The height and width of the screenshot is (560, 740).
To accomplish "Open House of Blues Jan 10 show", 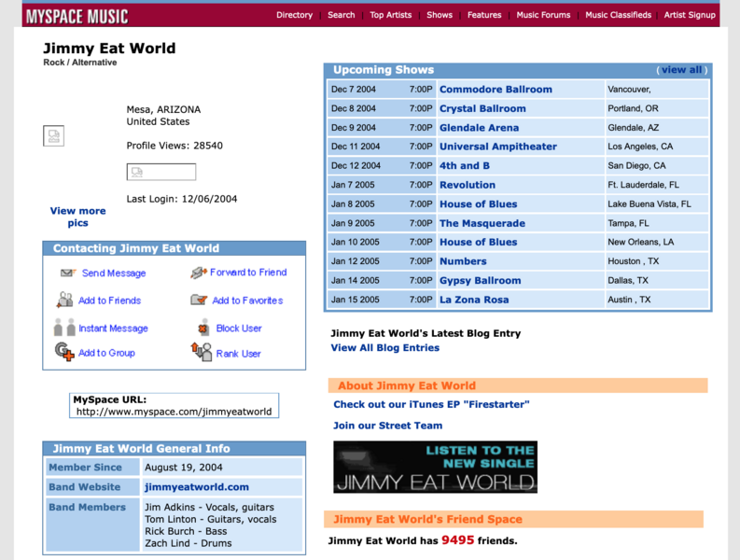I will (x=478, y=242).
